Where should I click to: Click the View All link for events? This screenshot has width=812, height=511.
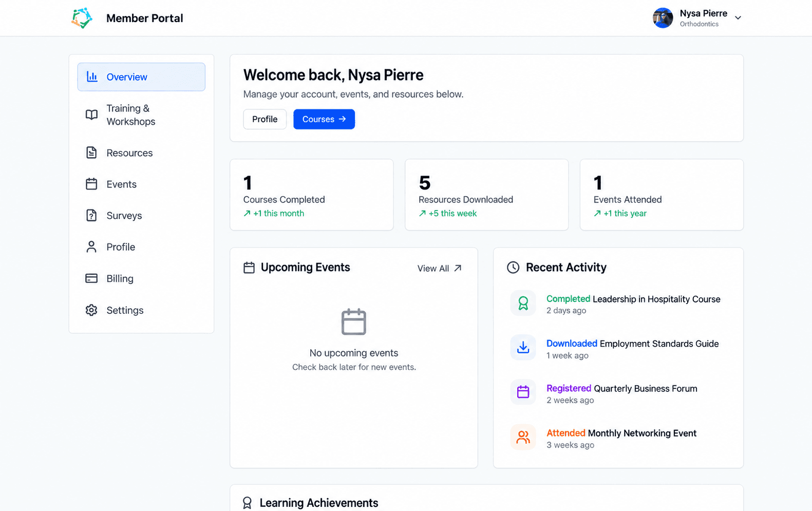(440, 268)
